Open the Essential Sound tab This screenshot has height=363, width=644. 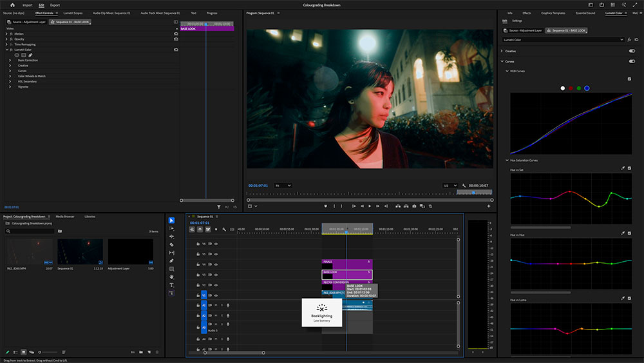coord(585,13)
